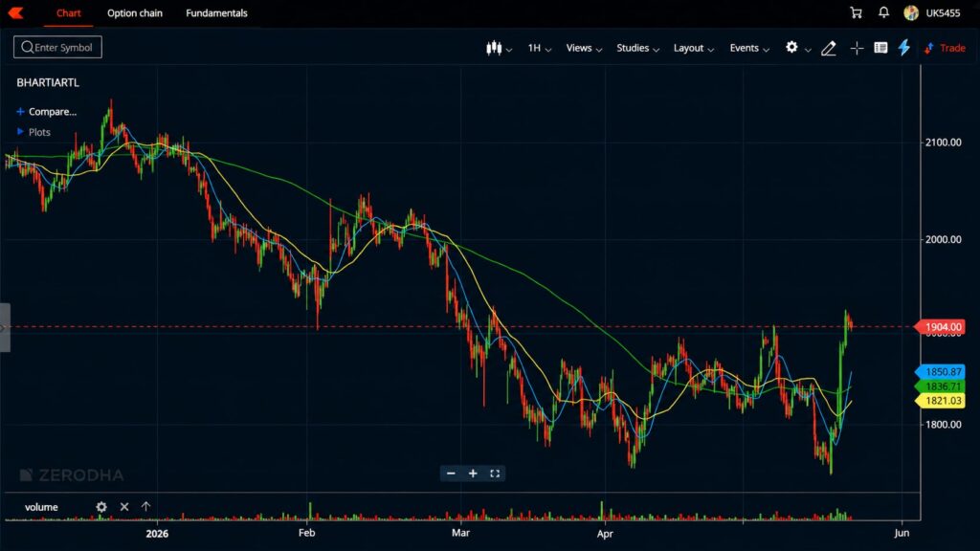Click the Mar date axis label

(460, 533)
